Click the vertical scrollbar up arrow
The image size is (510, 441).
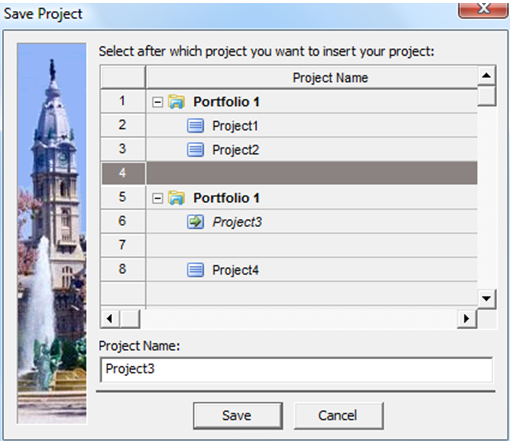coord(486,75)
